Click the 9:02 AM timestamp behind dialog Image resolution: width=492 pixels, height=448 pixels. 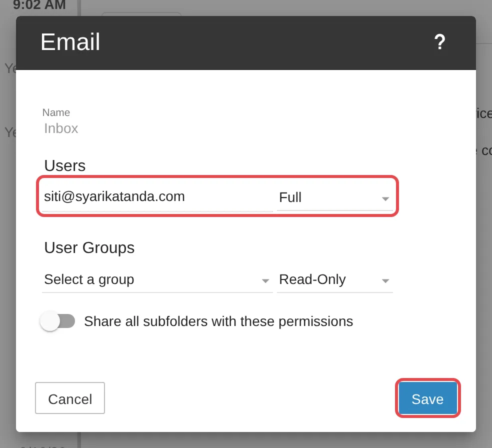pyautogui.click(x=39, y=5)
